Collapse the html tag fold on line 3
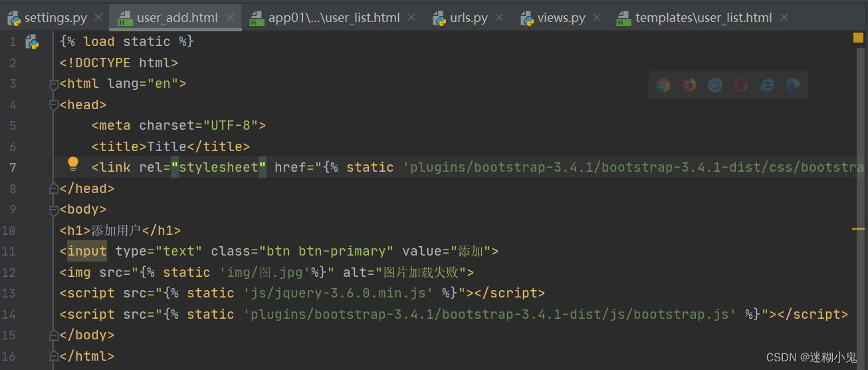This screenshot has width=868, height=370. click(x=54, y=85)
